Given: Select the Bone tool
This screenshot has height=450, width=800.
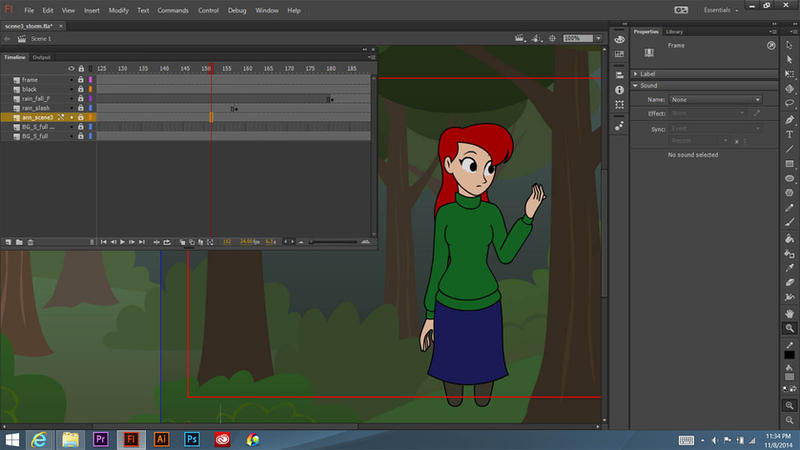Looking at the screenshot, I should [789, 297].
